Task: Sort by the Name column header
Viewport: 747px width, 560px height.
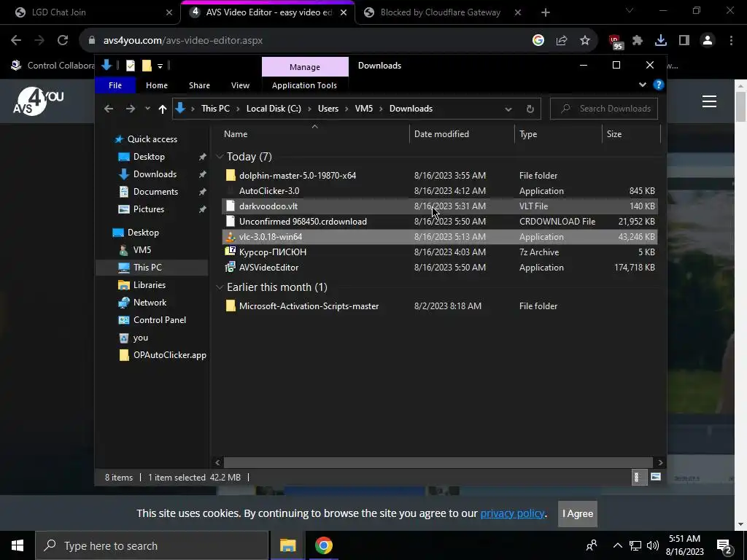Action: click(314, 134)
